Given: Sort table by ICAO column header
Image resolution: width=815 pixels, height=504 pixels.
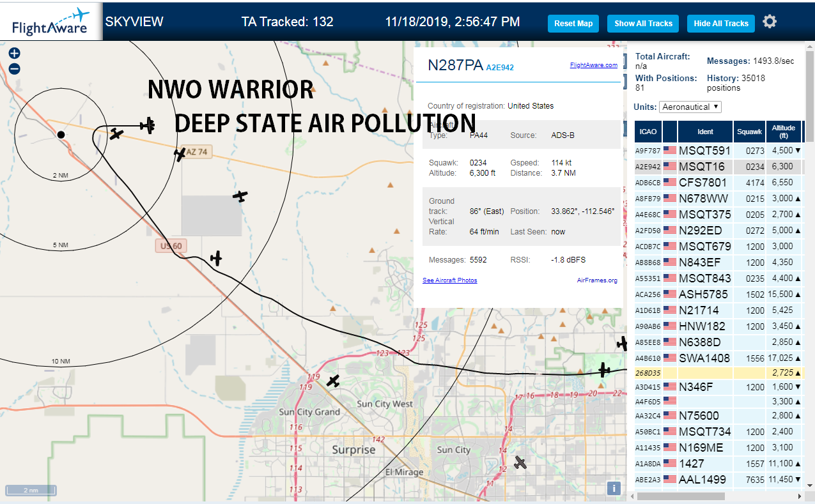Looking at the screenshot, I should pyautogui.click(x=648, y=132).
